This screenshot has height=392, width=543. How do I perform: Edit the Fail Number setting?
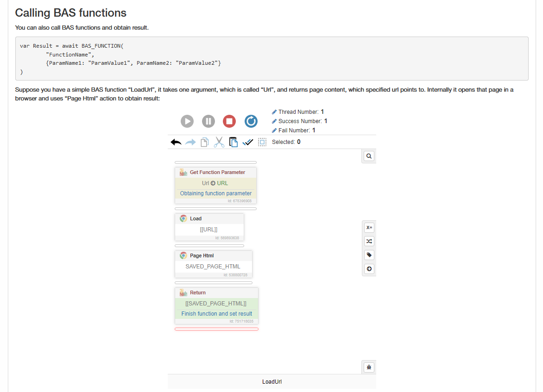coord(274,131)
